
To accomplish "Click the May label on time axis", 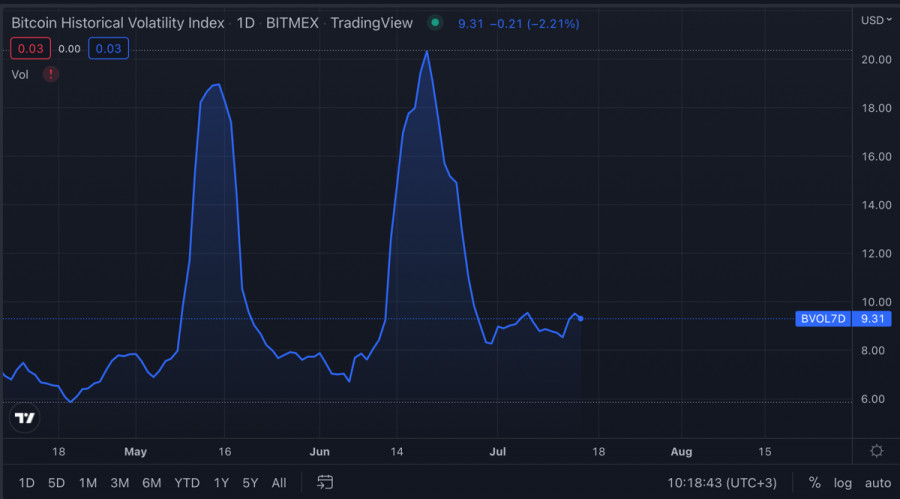I will click(x=135, y=452).
